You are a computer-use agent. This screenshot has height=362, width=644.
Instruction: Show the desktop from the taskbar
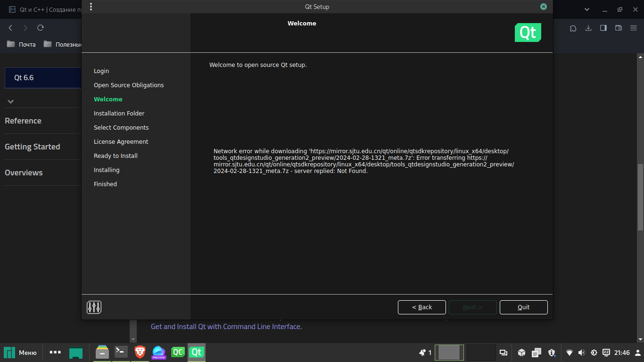click(76, 353)
